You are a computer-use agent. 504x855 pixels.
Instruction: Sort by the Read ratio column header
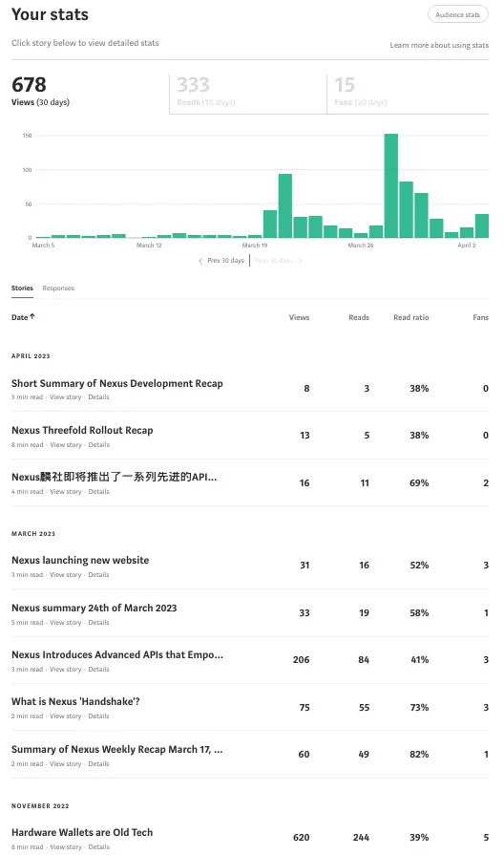[x=411, y=317]
